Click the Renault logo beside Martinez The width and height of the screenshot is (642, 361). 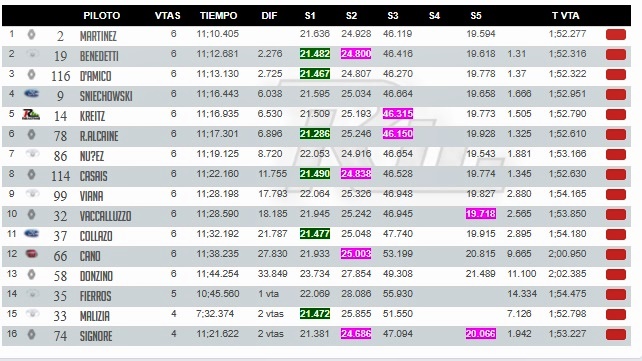click(32, 35)
